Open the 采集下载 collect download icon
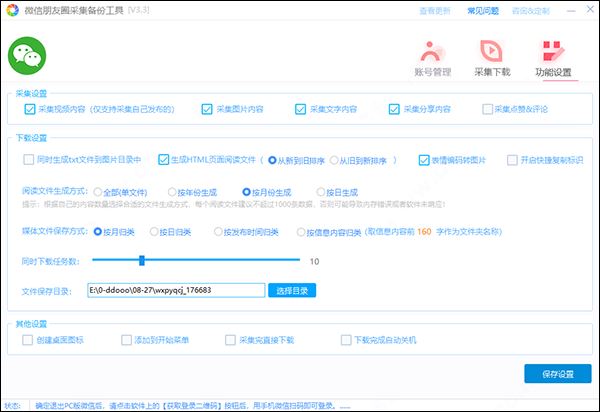The image size is (600, 412). [x=492, y=58]
